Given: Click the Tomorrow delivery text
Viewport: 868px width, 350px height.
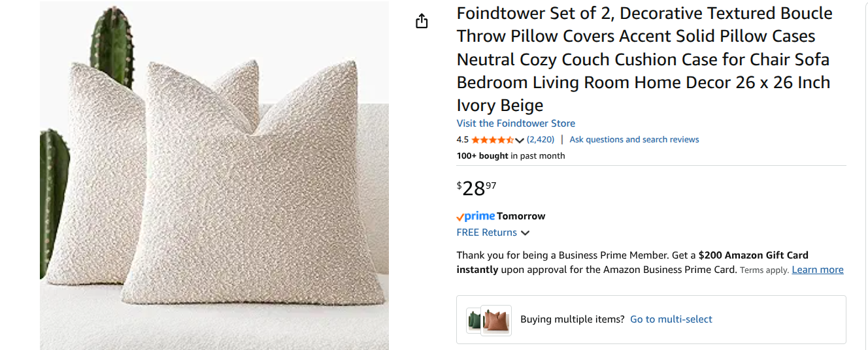Looking at the screenshot, I should pos(521,216).
